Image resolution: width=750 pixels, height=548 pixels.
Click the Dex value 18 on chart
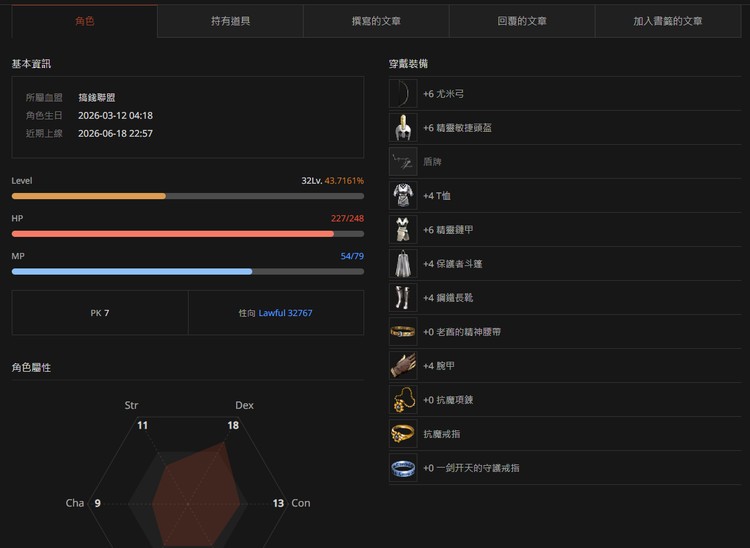coord(233,425)
